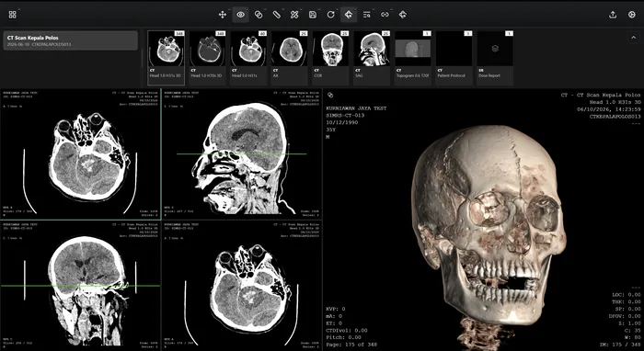The width and height of the screenshot is (644, 351).
Task: Click the circular reset/rotate arrow icon
Action: pyautogui.click(x=330, y=15)
